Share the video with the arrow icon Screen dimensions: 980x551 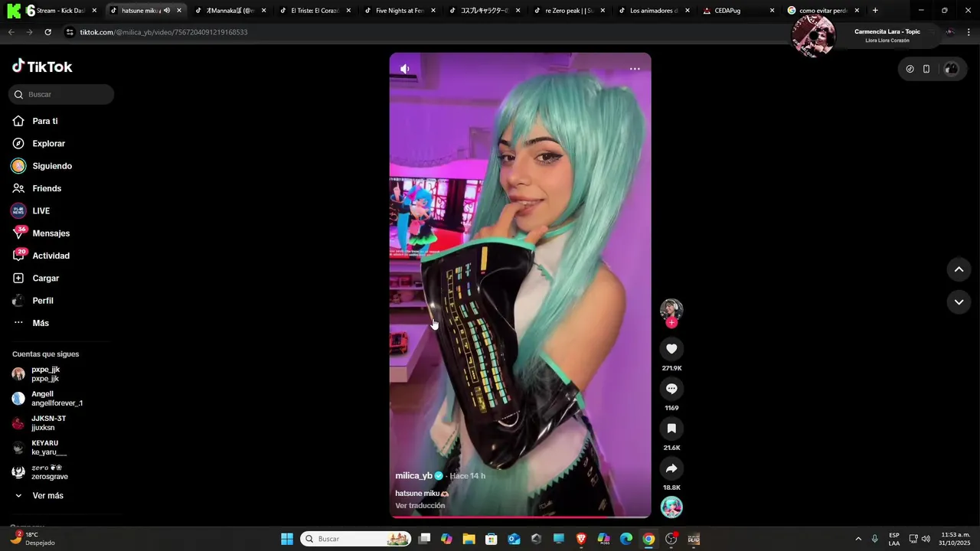click(671, 468)
